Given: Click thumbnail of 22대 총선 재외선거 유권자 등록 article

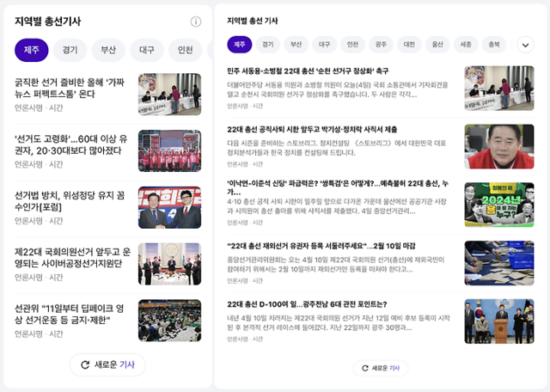Looking at the screenshot, I should 498,262.
